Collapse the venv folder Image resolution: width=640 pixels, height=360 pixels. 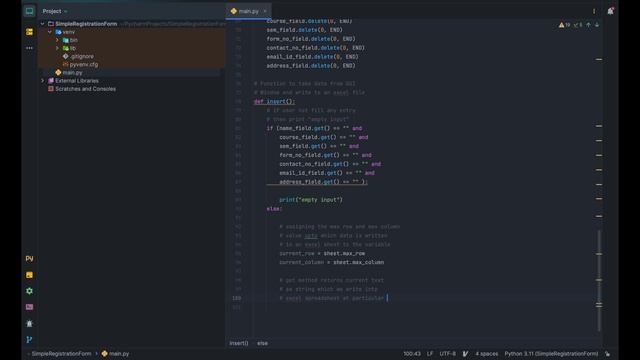coord(50,32)
